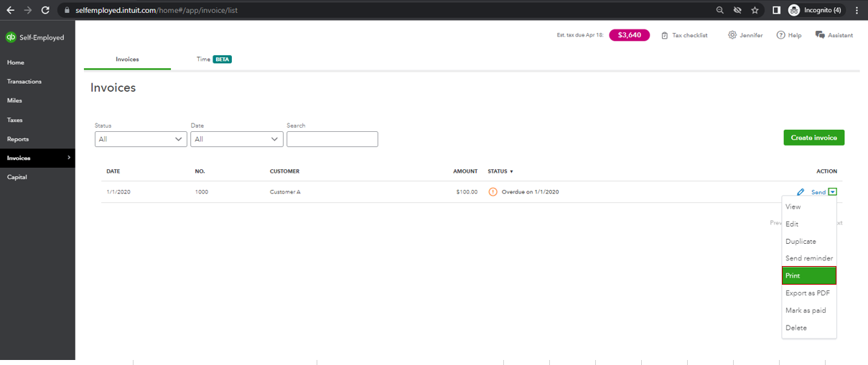Sort by the STATUS column header
868x365 pixels.
click(x=500, y=171)
